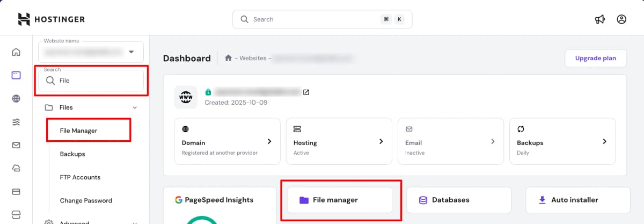Open the Domains globe icon in left rail
Viewport: 644px width, 224px height.
click(x=16, y=99)
